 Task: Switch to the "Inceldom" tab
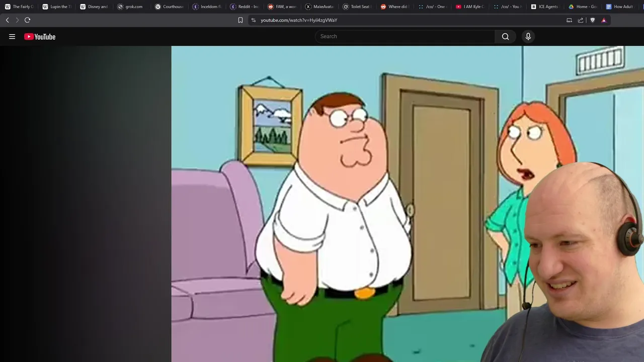(x=207, y=7)
